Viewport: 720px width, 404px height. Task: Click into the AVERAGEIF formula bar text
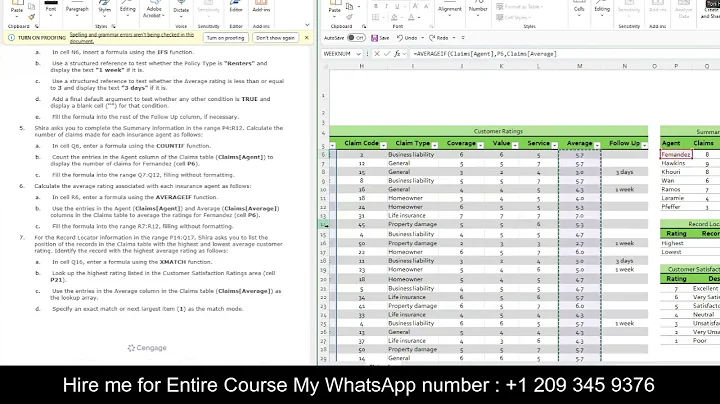pos(485,54)
